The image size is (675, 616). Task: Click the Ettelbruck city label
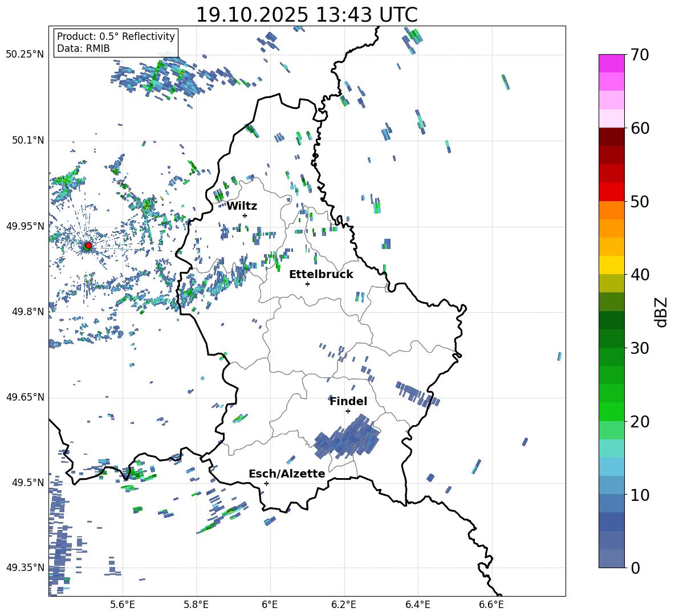321,274
